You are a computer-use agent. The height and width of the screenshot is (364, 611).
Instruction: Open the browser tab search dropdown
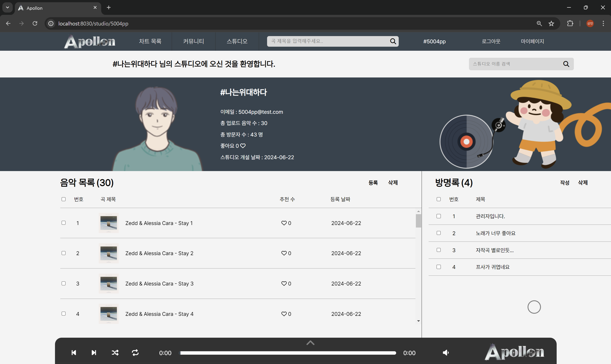click(7, 8)
